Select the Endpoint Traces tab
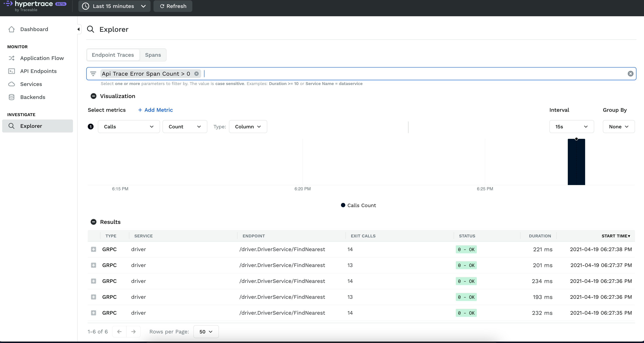Viewport: 644px width, 343px height. 113,55
